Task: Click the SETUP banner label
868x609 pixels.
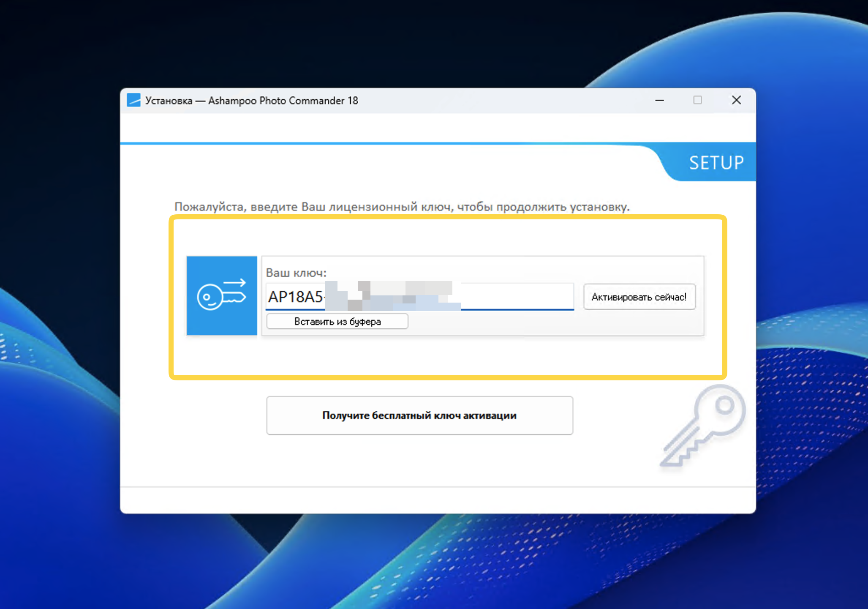Action: click(716, 163)
